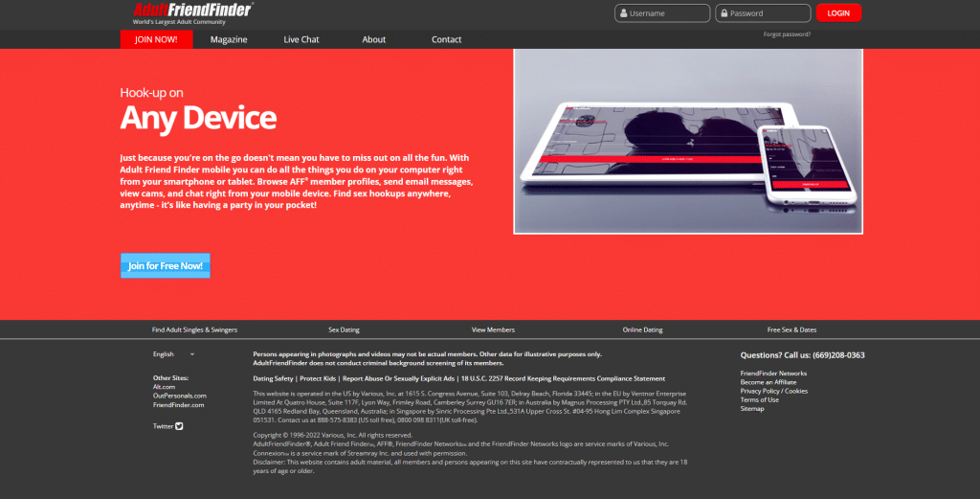Click the Twitter icon in footer
The height and width of the screenshot is (499, 980).
click(x=179, y=426)
